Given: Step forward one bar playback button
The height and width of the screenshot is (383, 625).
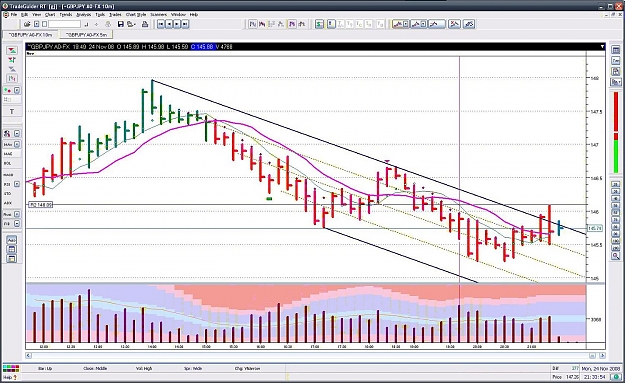Looking at the screenshot, I should 177,24.
